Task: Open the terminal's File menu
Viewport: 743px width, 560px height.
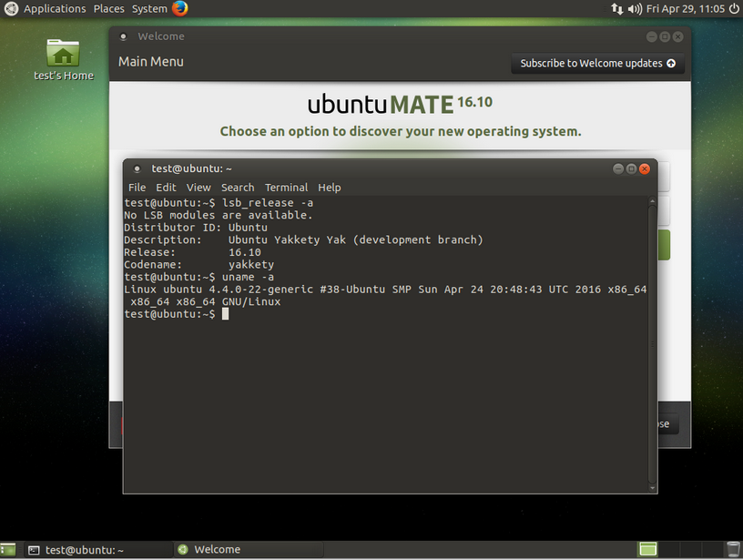Action: [137, 188]
